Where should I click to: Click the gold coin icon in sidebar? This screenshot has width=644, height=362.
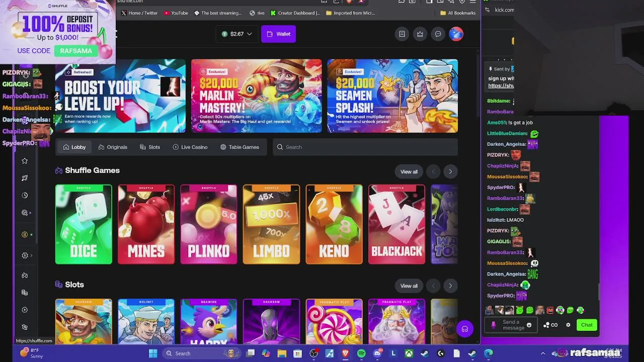coord(25,234)
